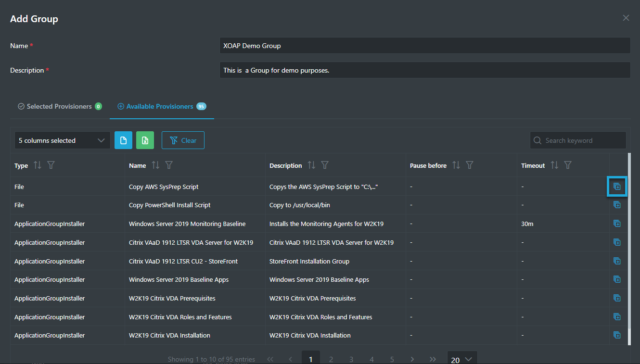
Task: Add W2K19 Citrix VDA Roles and Features icon
Action: (617, 317)
